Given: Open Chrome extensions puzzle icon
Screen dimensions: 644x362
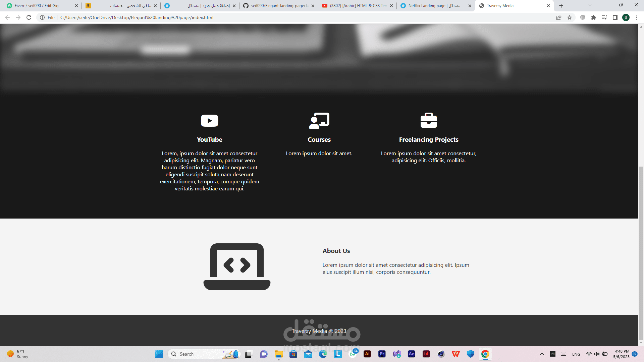Looking at the screenshot, I should coord(594,17).
